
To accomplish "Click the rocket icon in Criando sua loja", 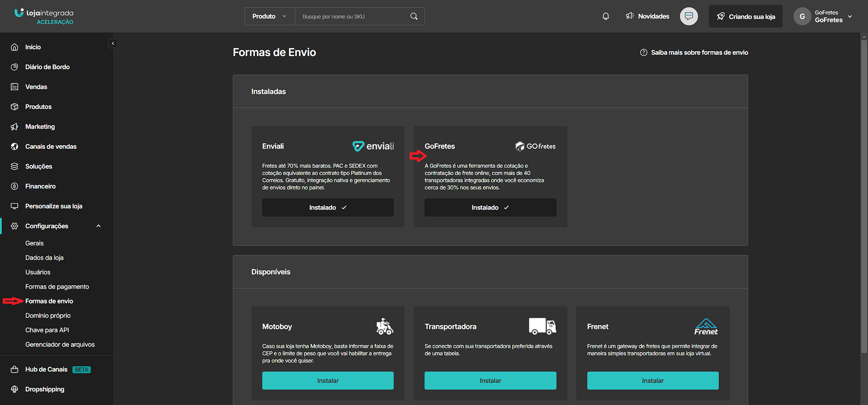I will coord(721,16).
